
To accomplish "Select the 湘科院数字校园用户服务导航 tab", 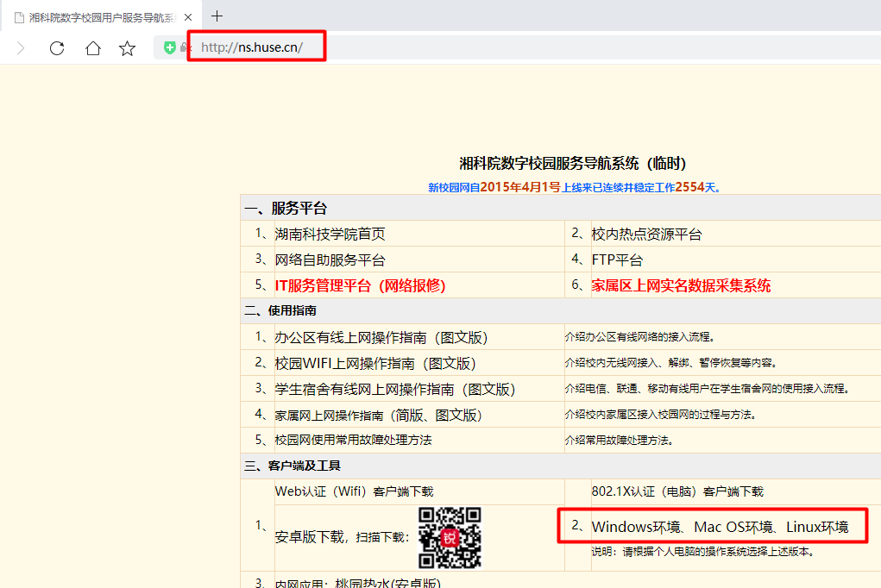I will [x=99, y=17].
